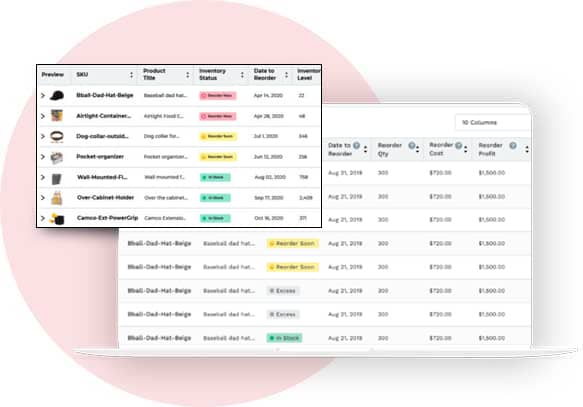Click help icon next to back table Date to Reorder
Viewport: 583px width, 407px height.
point(356,145)
